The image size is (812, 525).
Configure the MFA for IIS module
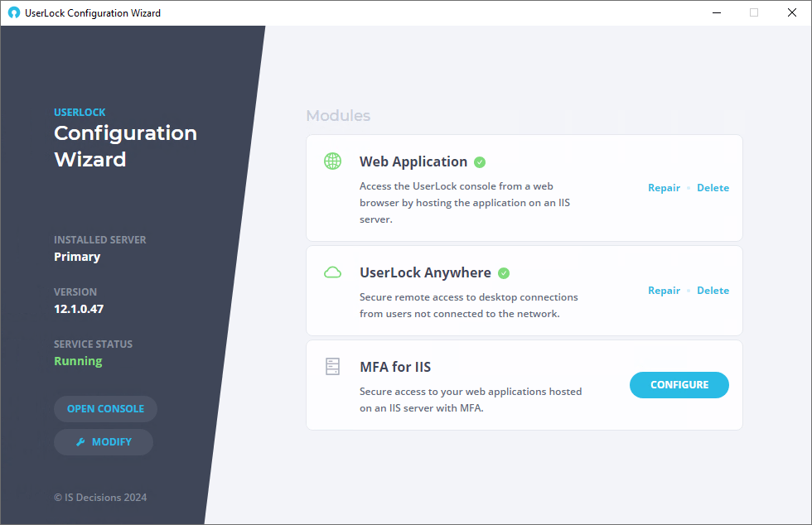[679, 385]
